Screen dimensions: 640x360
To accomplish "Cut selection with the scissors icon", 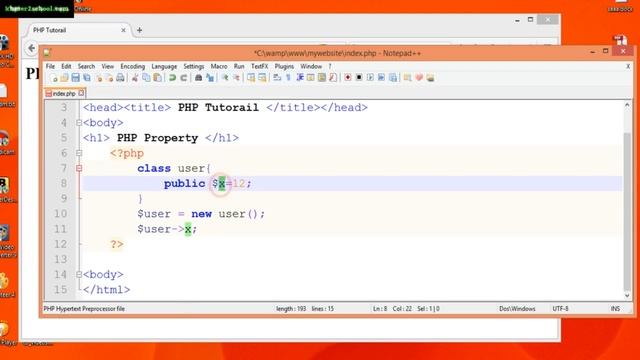I will tap(135, 78).
